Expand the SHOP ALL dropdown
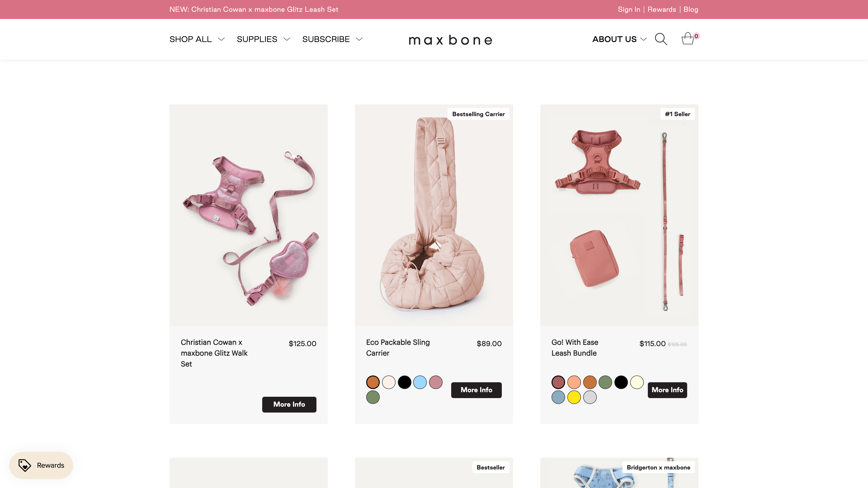This screenshot has height=488, width=868. pos(196,39)
